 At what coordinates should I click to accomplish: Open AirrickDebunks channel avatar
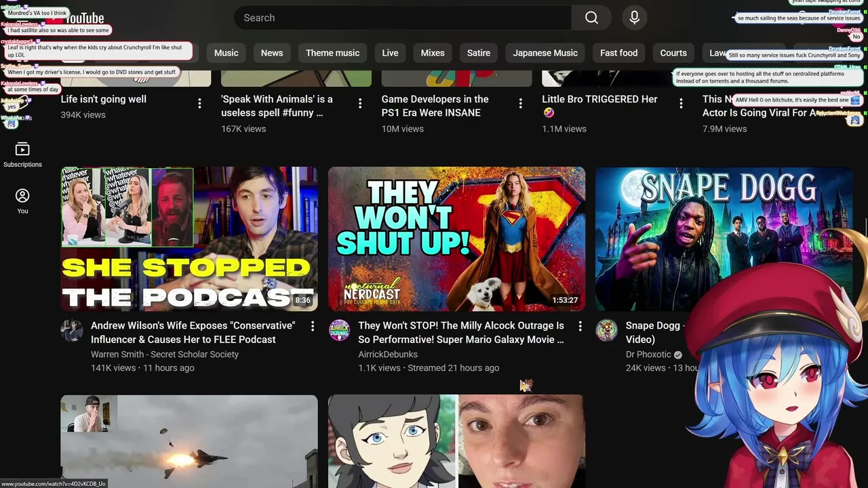pos(340,331)
